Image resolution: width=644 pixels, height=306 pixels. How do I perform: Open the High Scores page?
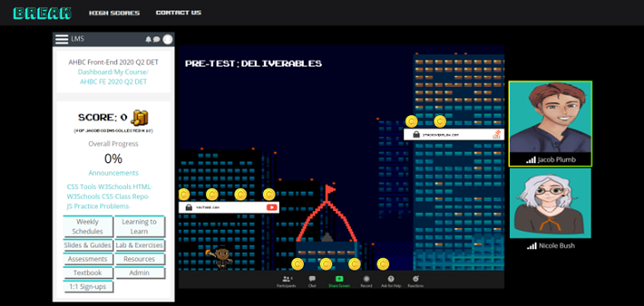click(114, 13)
